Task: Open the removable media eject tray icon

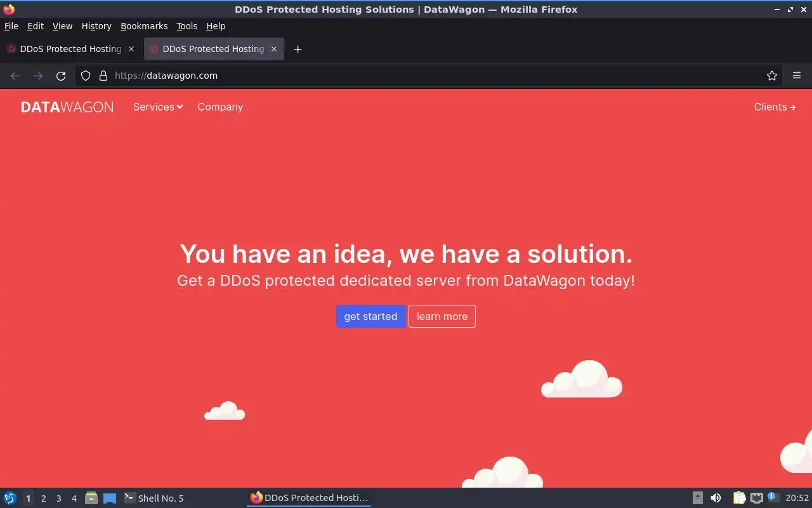Action: point(698,498)
